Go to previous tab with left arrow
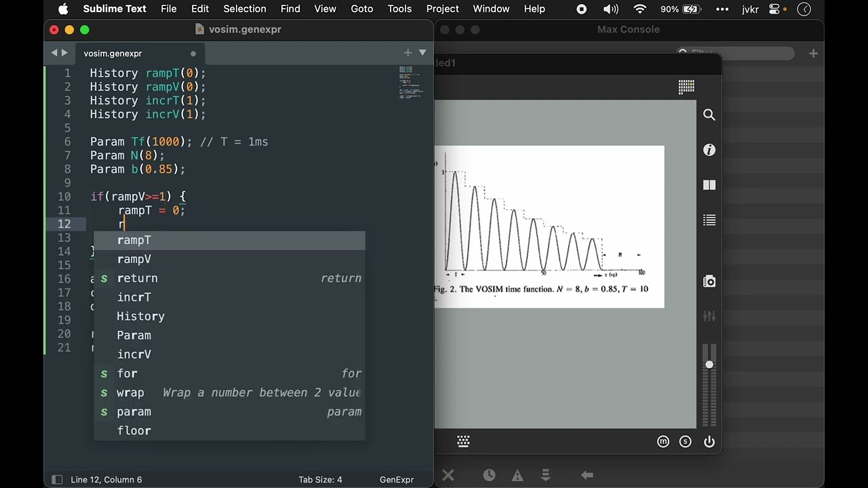The height and width of the screenshot is (488, 868). point(54,53)
